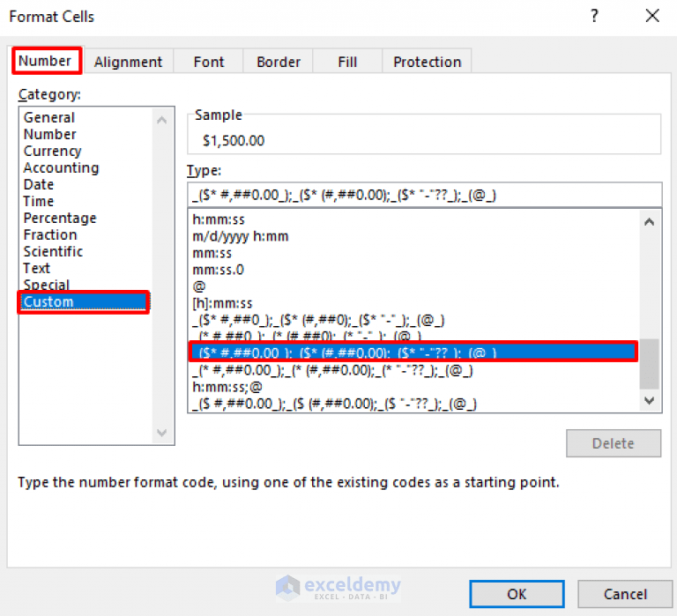Switch to the Border tab
The image size is (677, 616).
pos(279,62)
